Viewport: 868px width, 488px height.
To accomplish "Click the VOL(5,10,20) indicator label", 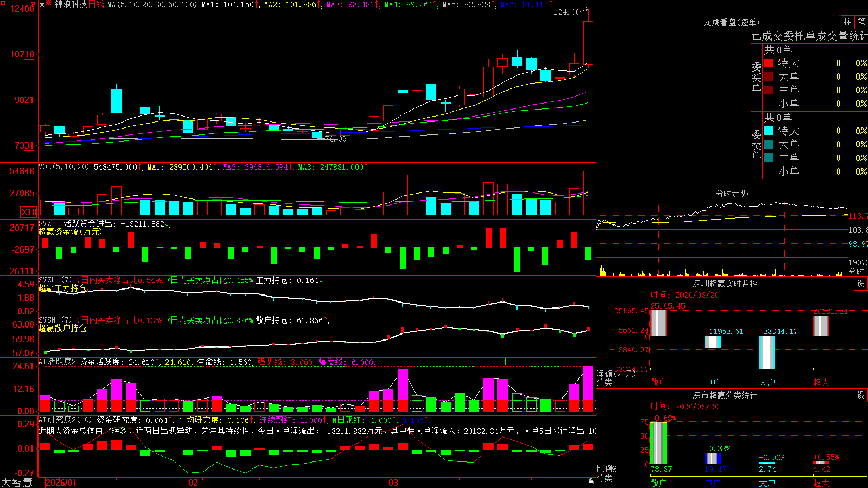I will (x=63, y=167).
